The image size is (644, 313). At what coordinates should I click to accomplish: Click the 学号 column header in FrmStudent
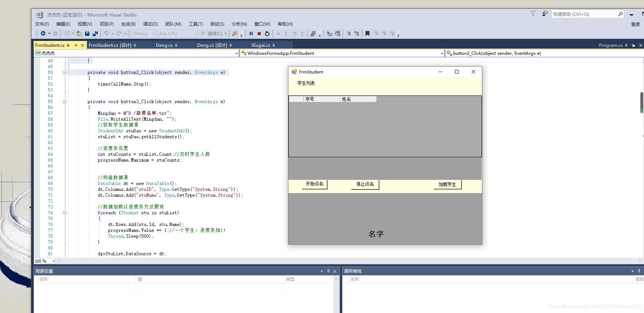click(322, 99)
